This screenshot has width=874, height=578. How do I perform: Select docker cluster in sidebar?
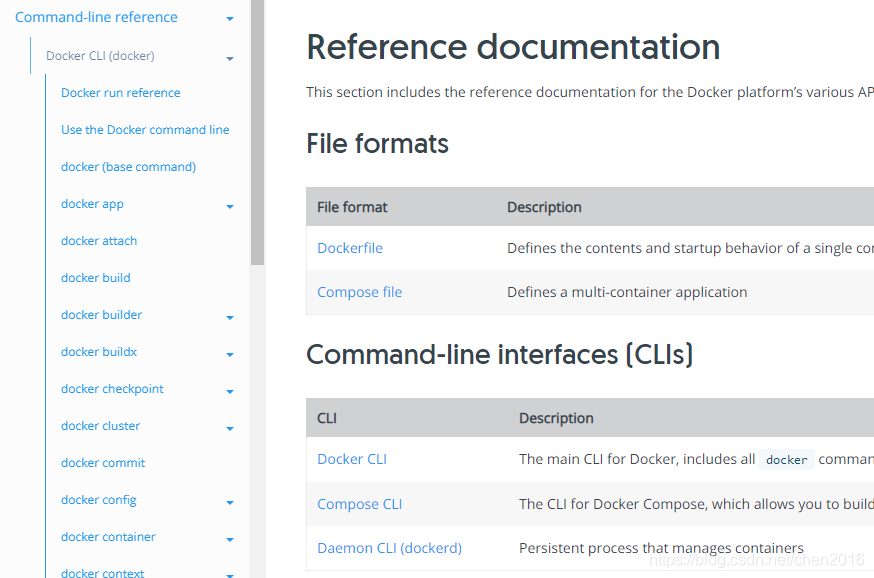(x=100, y=426)
